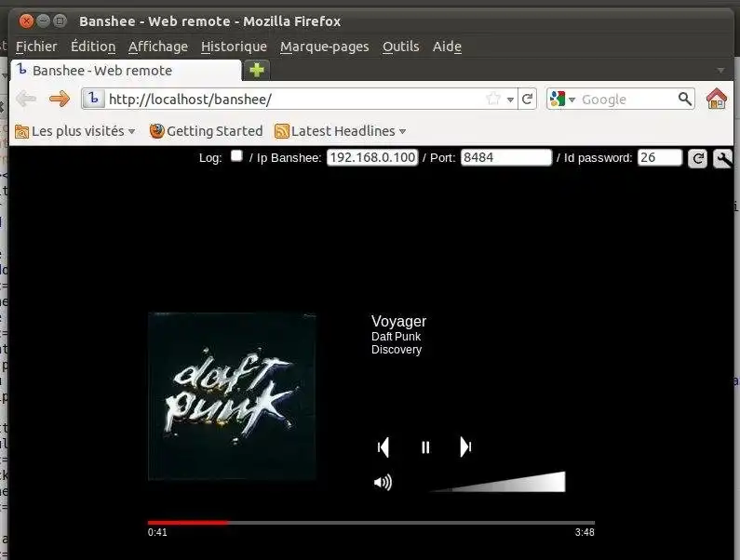The width and height of the screenshot is (740, 560).
Task: Open the list all tabs arrow
Action: (720, 71)
